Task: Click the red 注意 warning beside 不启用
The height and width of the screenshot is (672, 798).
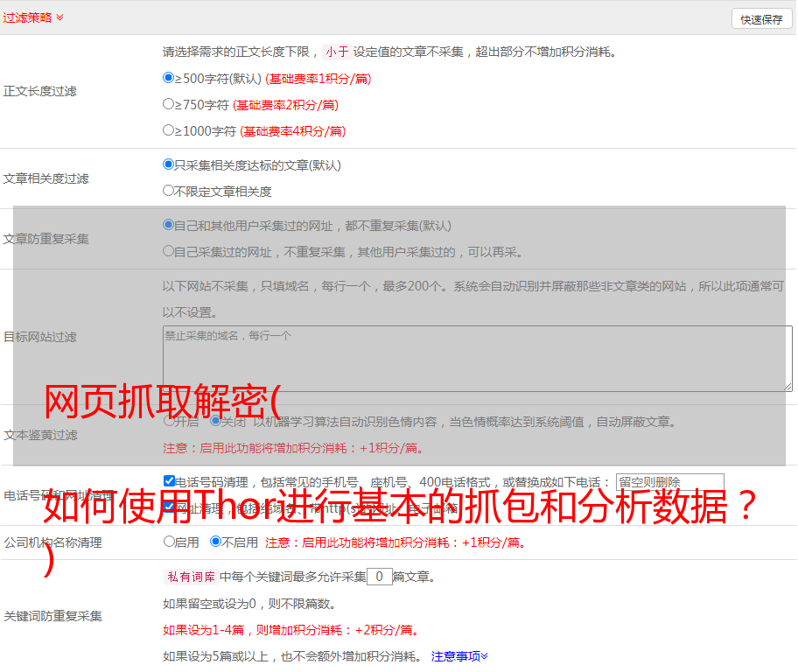Action: click(395, 542)
